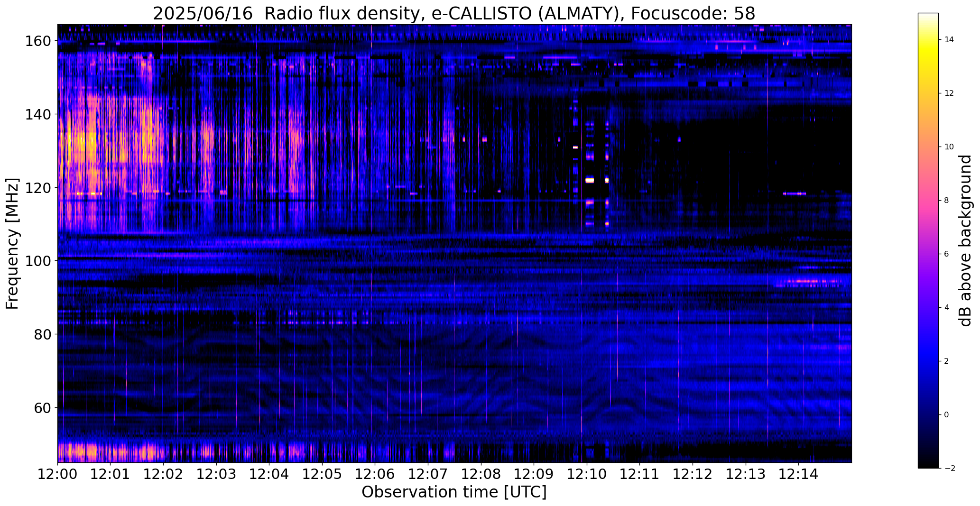Viewport: 980px width, 506px height.
Task: Click the colorbar tick label 6
Action: (947, 254)
